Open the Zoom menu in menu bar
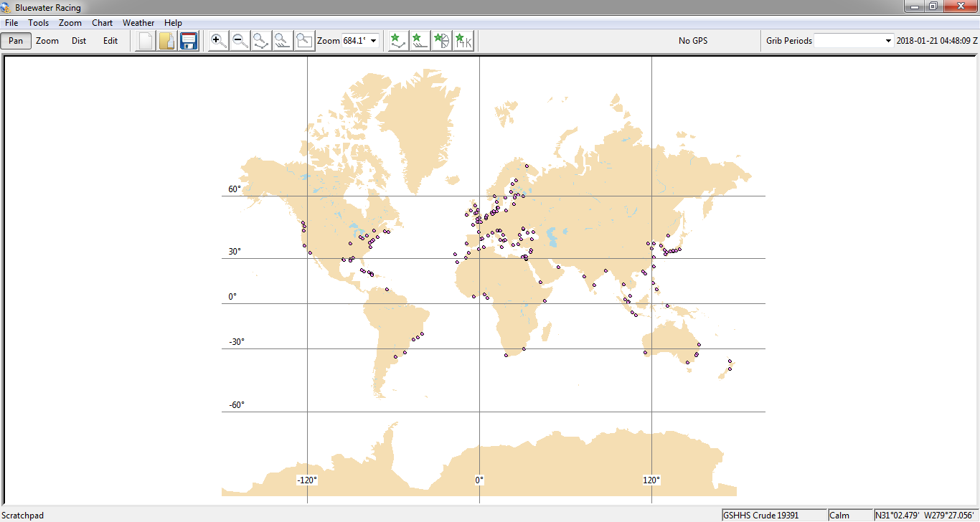The width and height of the screenshot is (980, 522). tap(70, 23)
